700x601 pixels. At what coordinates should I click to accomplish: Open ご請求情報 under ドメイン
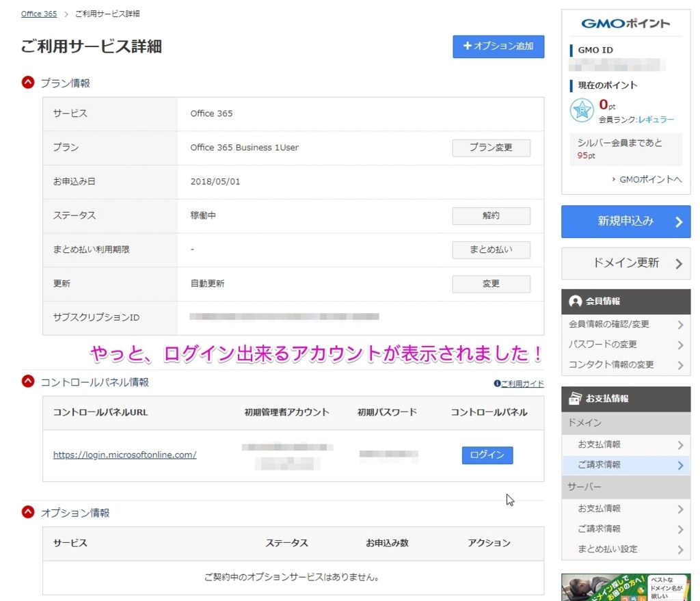[x=625, y=465]
